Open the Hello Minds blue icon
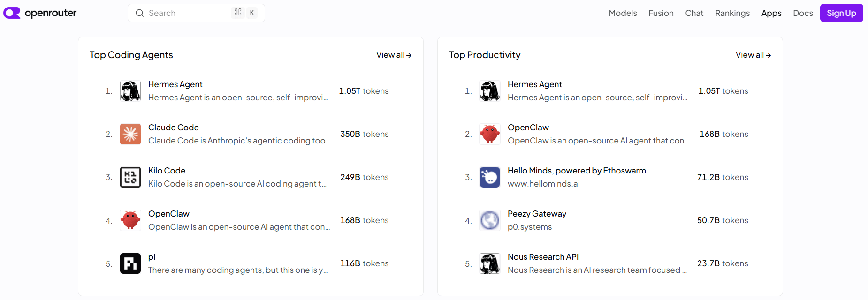This screenshot has height=300, width=868. pyautogui.click(x=490, y=177)
